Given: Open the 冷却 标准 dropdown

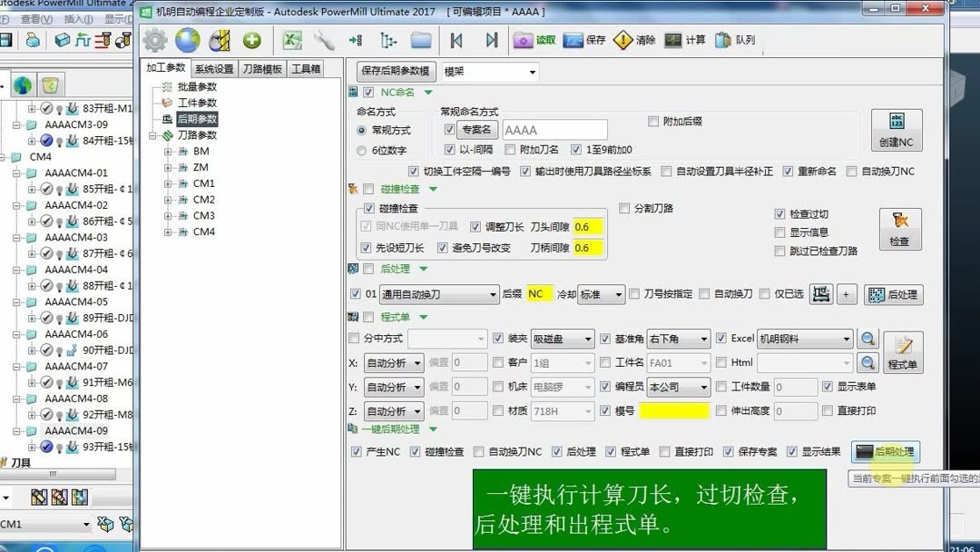Looking at the screenshot, I should tap(600, 293).
